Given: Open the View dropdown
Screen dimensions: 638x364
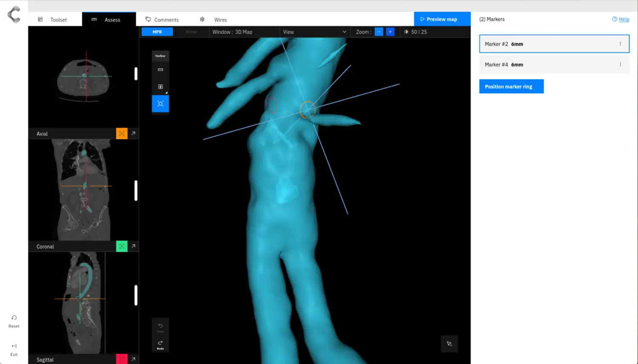Looking at the screenshot, I should point(314,32).
